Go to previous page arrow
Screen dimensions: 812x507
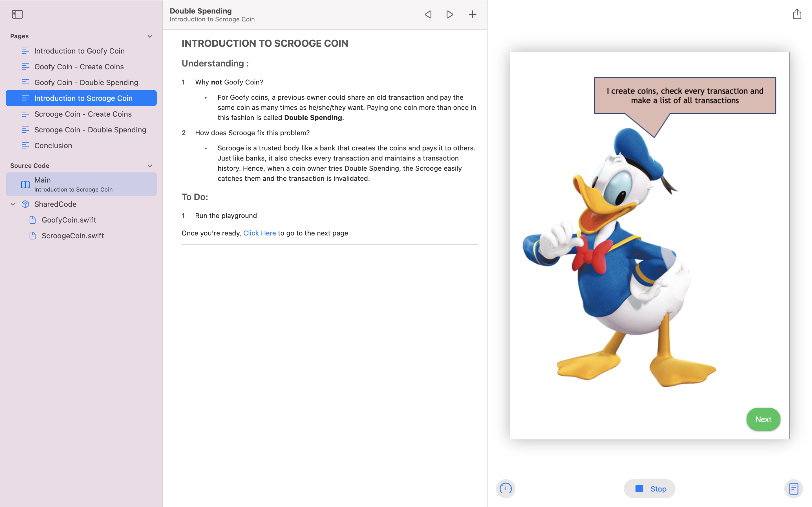tap(428, 14)
